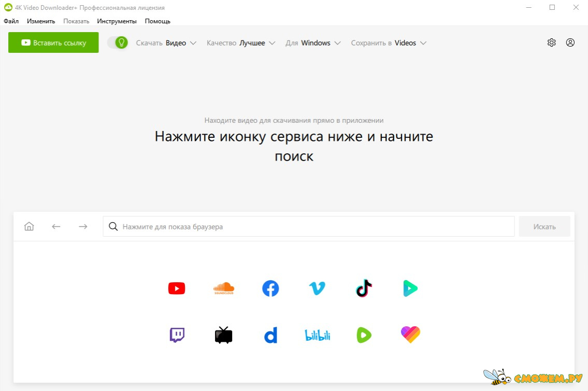Image resolution: width=588 pixels, height=391 pixels.
Task: Open the multicolored heart service icon
Action: click(x=411, y=335)
